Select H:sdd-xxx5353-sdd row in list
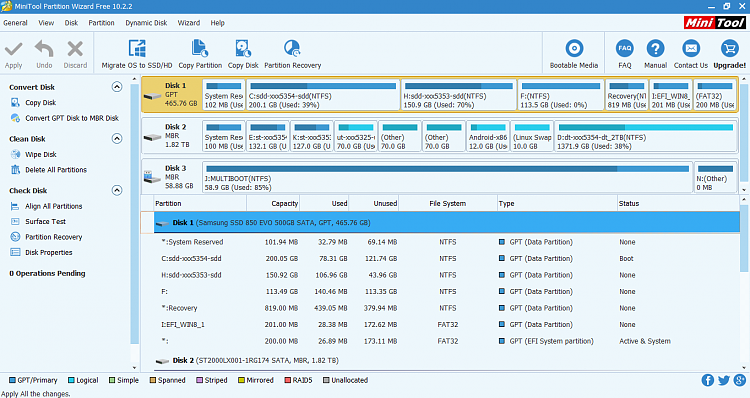Viewport: 750px width, 398px height. (446, 275)
